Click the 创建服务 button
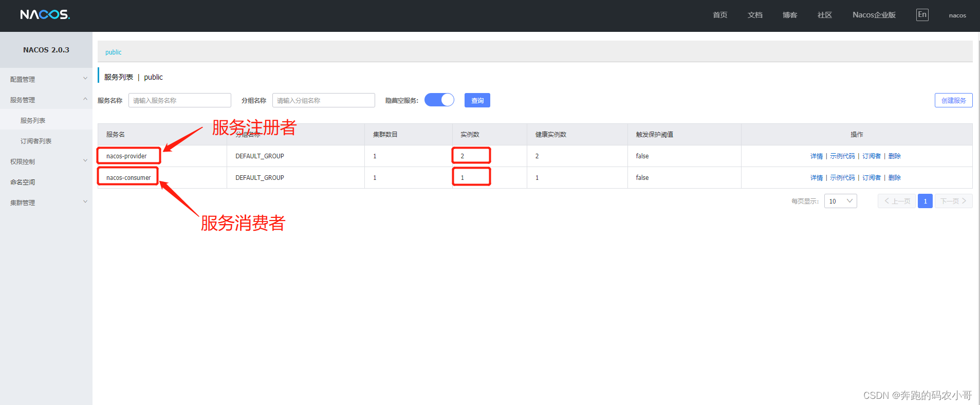 pyautogui.click(x=954, y=100)
